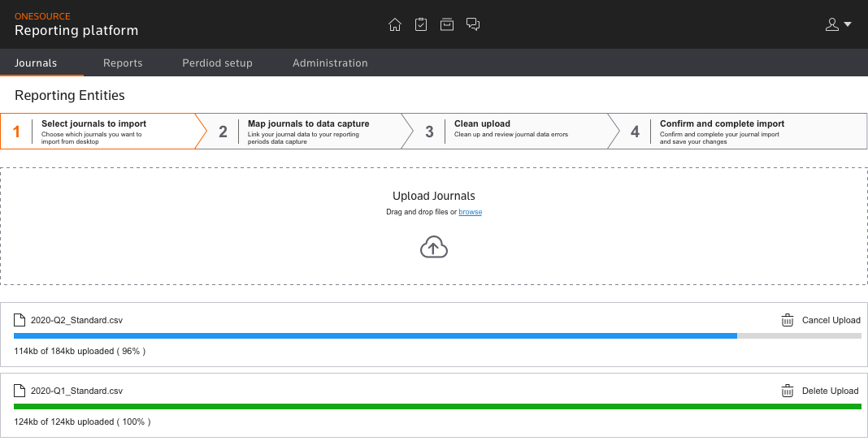Open the Reports tab
The width and height of the screenshot is (868, 441).
[x=123, y=63]
